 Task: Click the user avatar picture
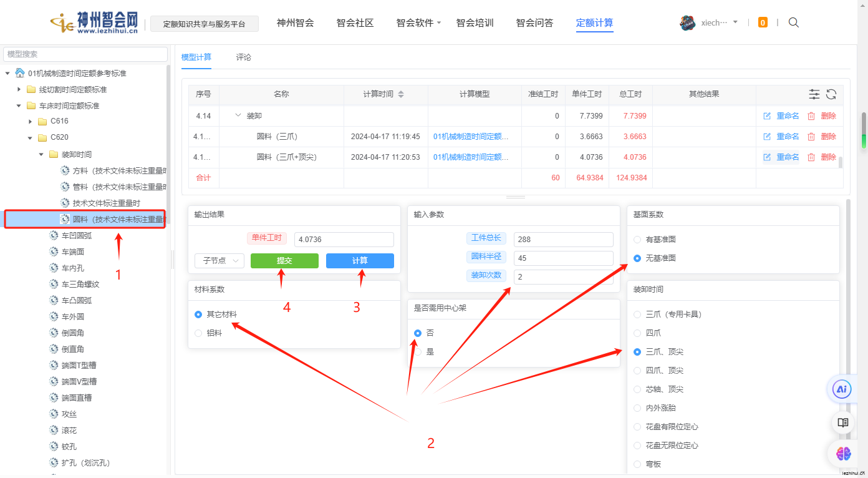click(687, 23)
